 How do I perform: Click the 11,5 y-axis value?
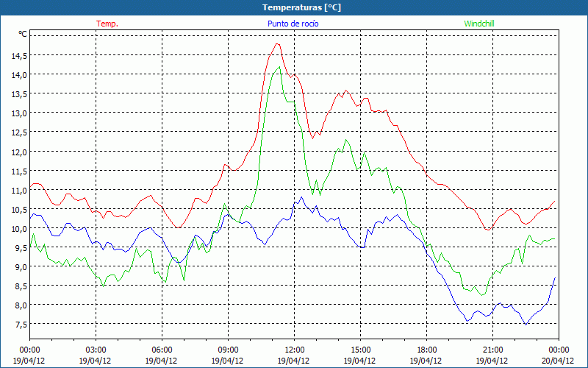19,171
